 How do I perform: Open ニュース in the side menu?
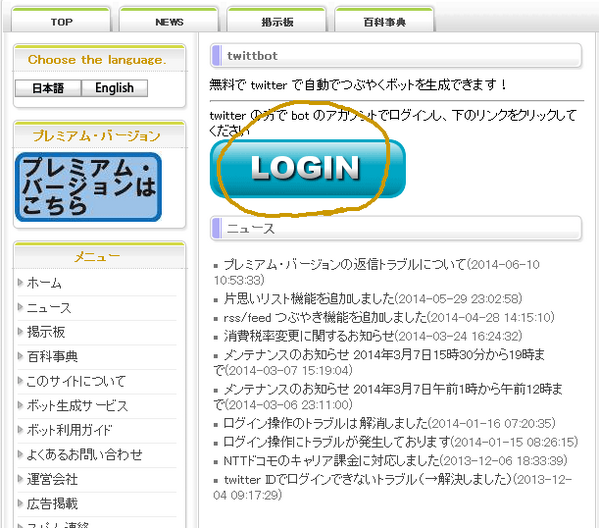point(49,308)
